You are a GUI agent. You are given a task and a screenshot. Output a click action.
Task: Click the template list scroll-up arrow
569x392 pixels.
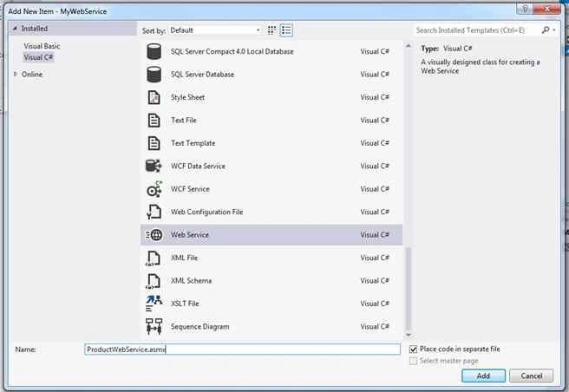pyautogui.click(x=409, y=46)
